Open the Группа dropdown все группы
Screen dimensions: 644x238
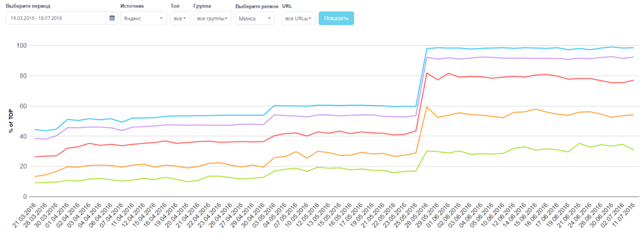[213, 18]
